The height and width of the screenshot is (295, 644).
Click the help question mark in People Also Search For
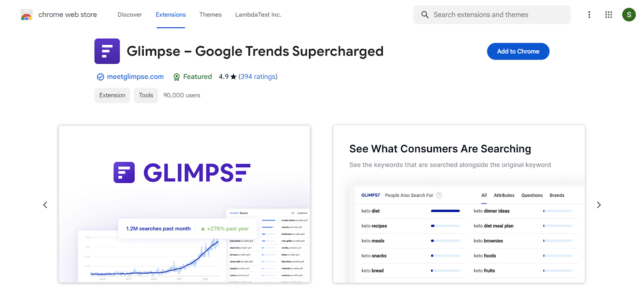pos(439,195)
